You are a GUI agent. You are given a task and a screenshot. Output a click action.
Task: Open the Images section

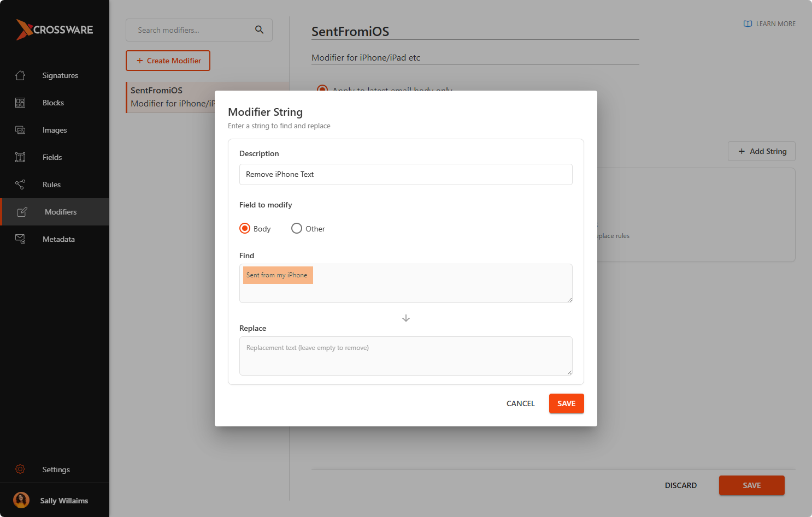(x=55, y=130)
